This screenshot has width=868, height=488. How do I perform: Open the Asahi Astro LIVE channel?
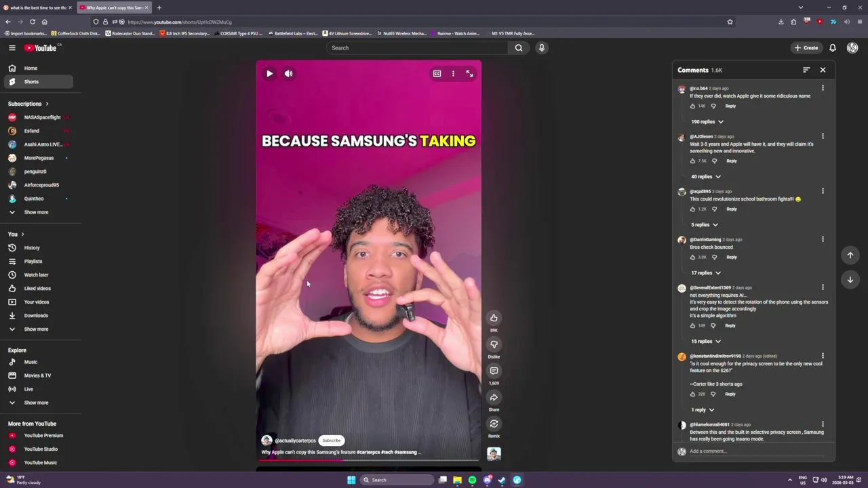click(x=39, y=144)
